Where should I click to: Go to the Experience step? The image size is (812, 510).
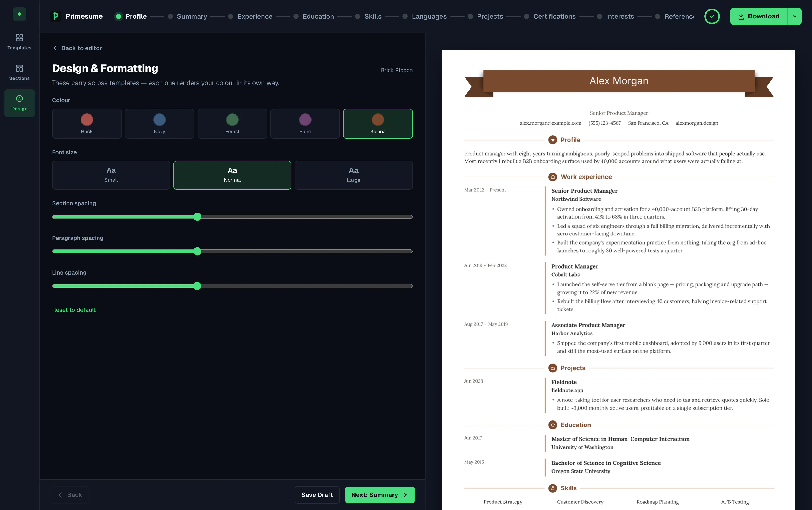(x=250, y=16)
